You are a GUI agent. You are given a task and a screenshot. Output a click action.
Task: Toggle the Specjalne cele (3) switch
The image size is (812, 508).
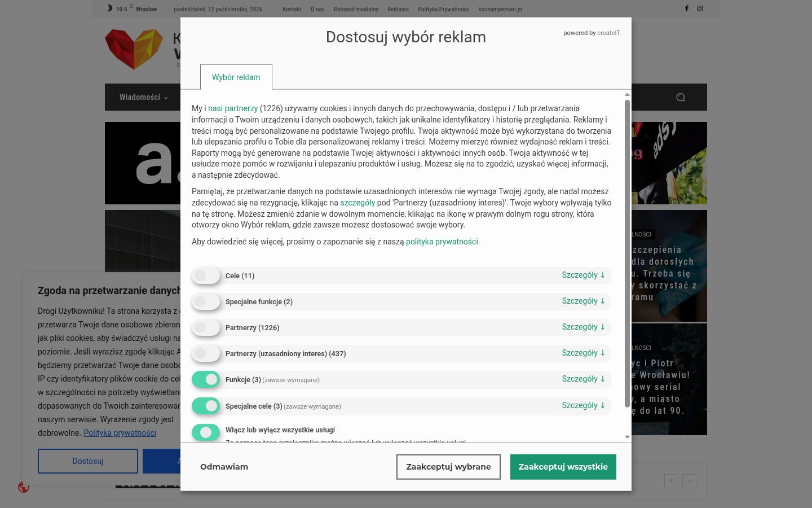(206, 405)
